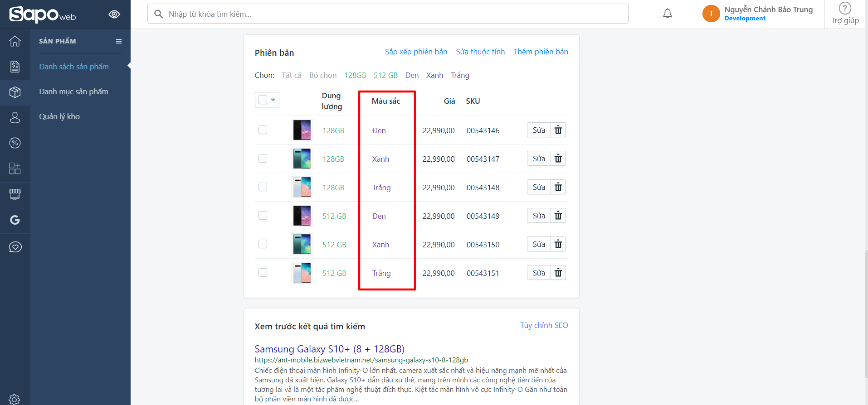Tick the checkbox for SKU 00543150 row
This screenshot has height=405, width=868.
pyautogui.click(x=263, y=244)
